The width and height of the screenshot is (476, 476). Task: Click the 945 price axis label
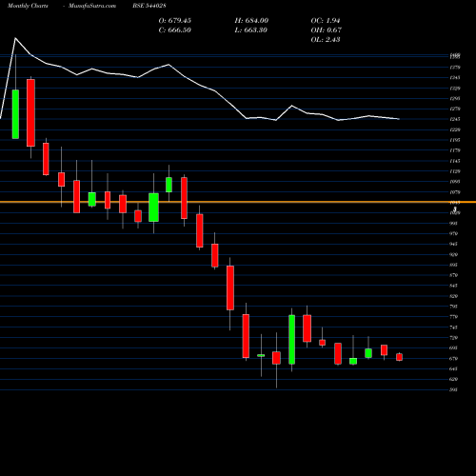454,244
